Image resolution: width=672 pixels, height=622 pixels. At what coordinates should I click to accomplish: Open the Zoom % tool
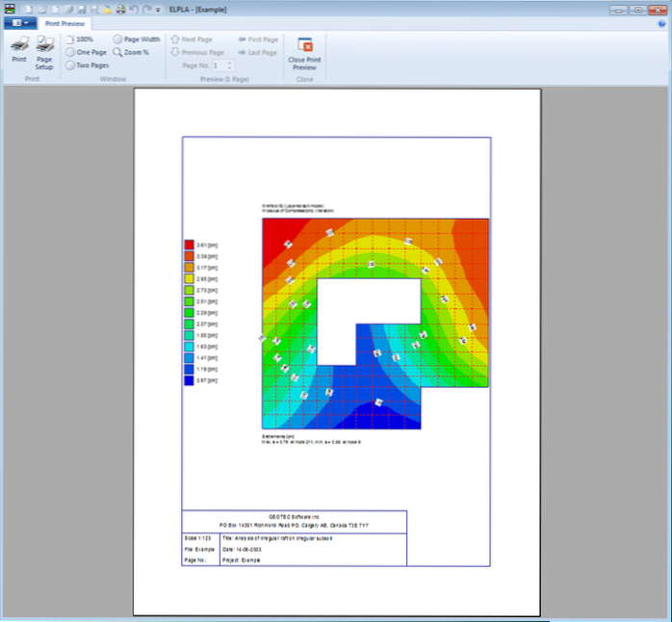point(131,52)
